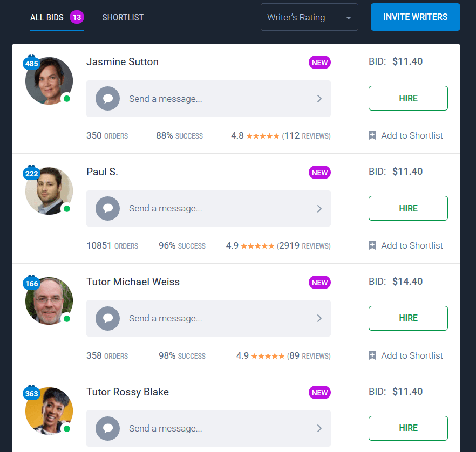This screenshot has width=476, height=452.
Task: Hire Jasmine Sutton for $11.40
Action: pos(408,98)
